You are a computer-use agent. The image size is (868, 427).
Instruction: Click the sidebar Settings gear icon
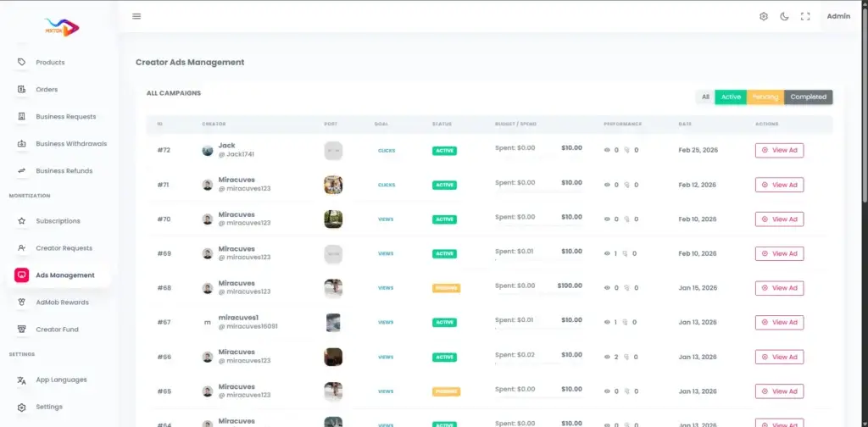pyautogui.click(x=21, y=407)
